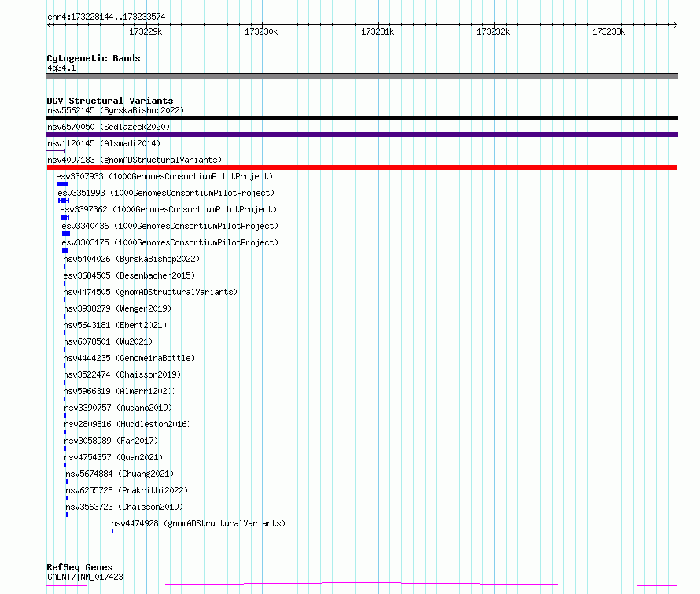Open variant nsv6078501 (Wu2021)

point(108,341)
